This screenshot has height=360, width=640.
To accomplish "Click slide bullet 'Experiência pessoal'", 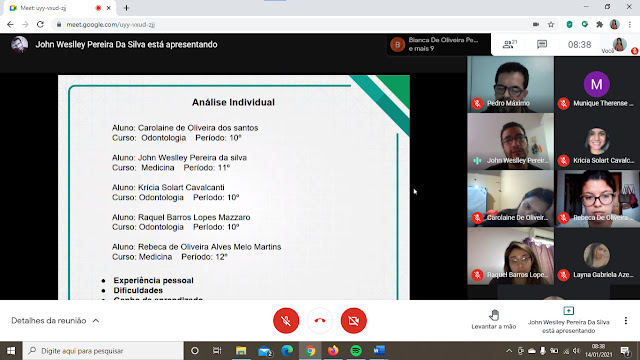I will (x=153, y=280).
